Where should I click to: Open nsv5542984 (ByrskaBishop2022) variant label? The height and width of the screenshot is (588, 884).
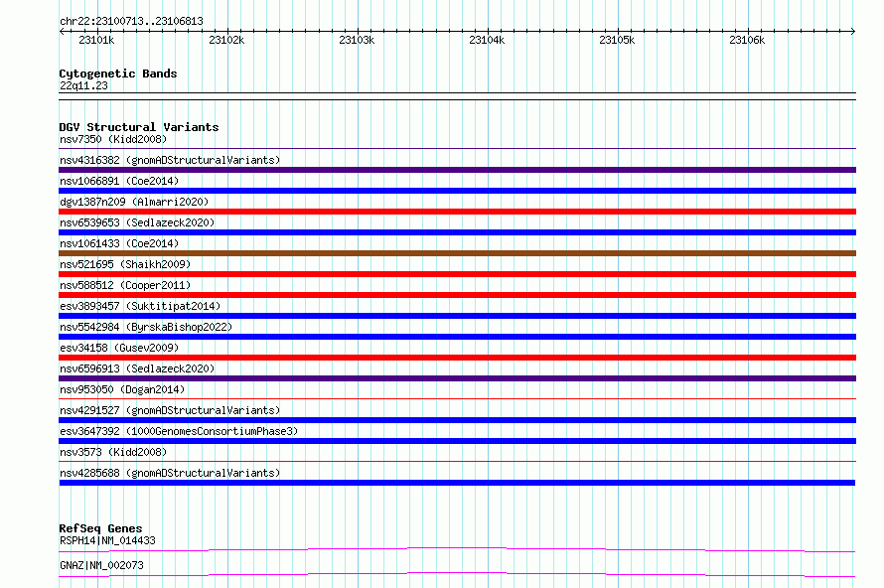point(146,327)
